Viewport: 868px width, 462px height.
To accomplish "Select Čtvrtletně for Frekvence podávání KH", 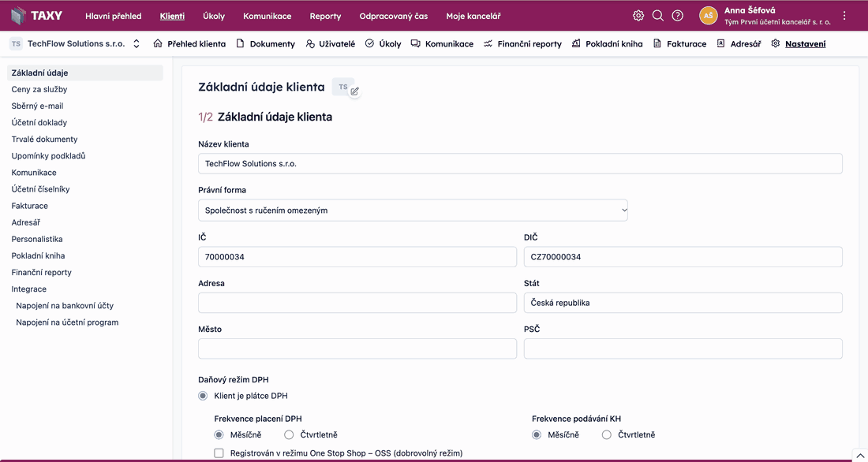I will (607, 435).
